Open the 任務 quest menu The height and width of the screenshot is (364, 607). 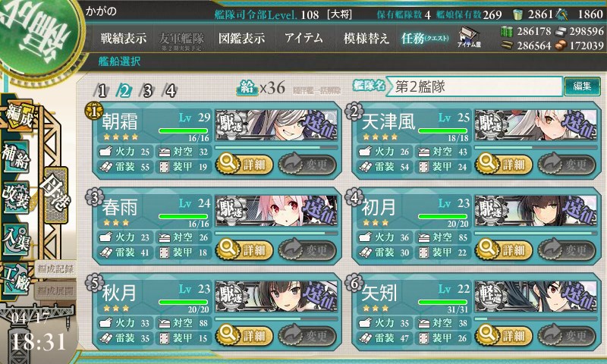425,38
